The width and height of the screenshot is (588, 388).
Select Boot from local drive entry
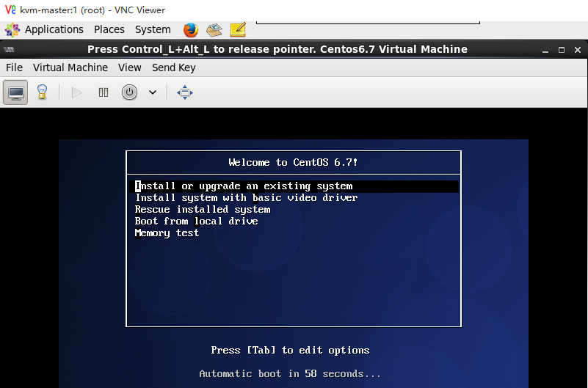point(196,221)
